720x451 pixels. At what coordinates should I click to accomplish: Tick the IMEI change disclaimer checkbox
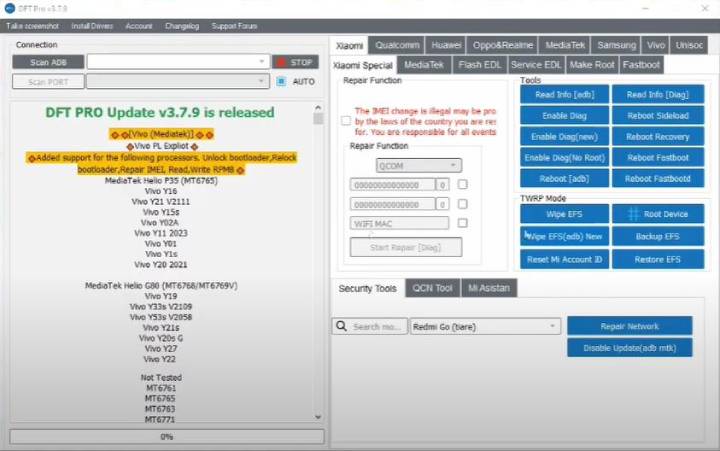tap(346, 120)
